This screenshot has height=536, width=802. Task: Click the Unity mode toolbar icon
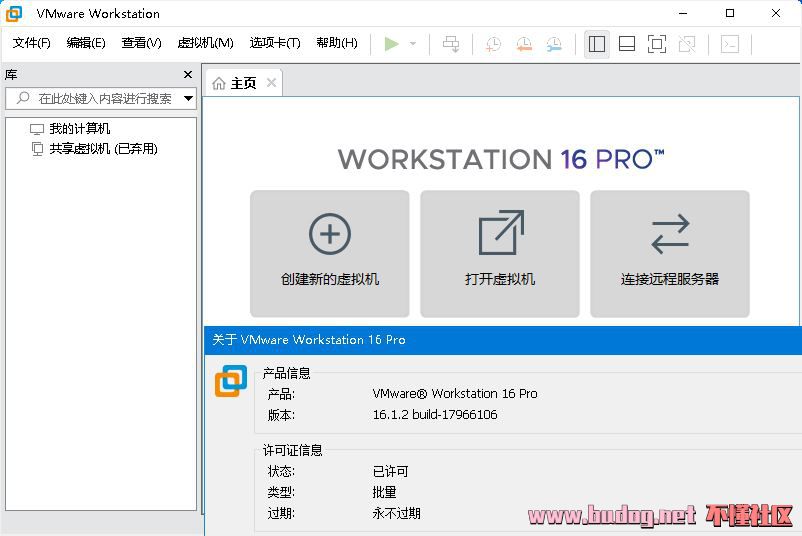(x=687, y=44)
